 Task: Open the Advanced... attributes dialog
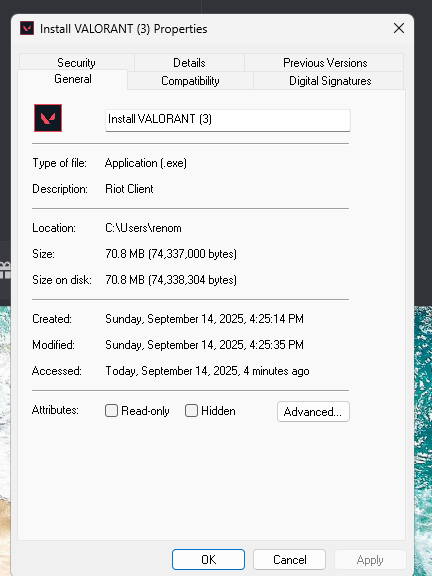313,411
